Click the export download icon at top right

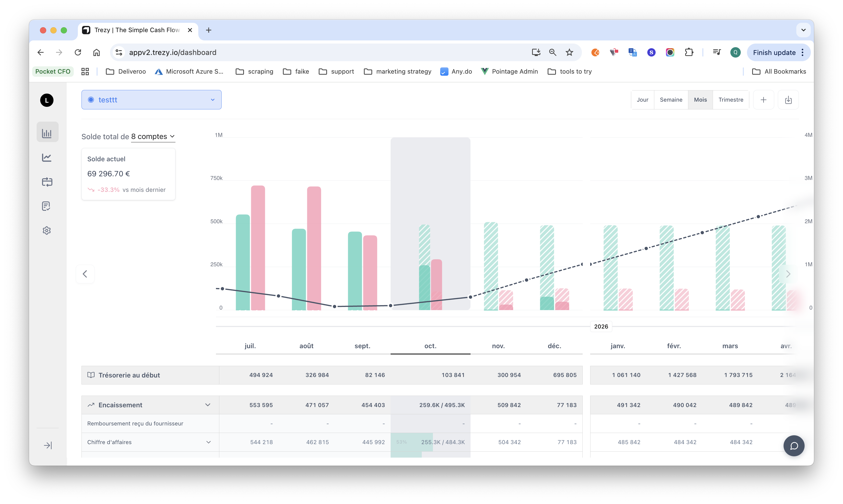point(788,100)
